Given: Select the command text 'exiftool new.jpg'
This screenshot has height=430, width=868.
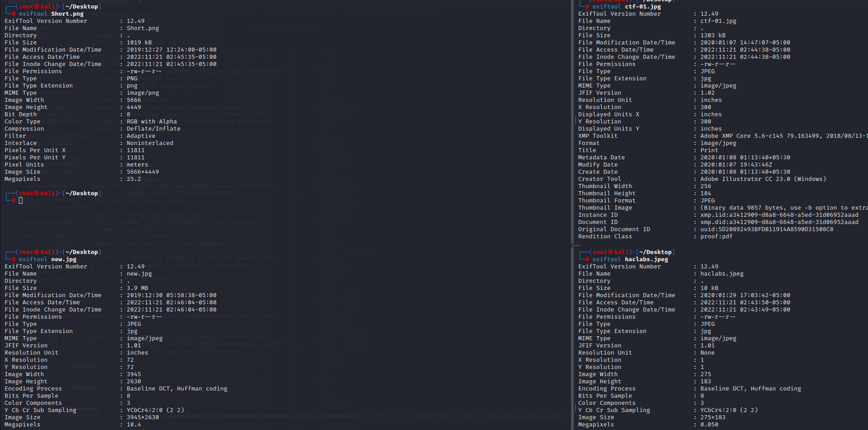Looking at the screenshot, I should (x=48, y=259).
